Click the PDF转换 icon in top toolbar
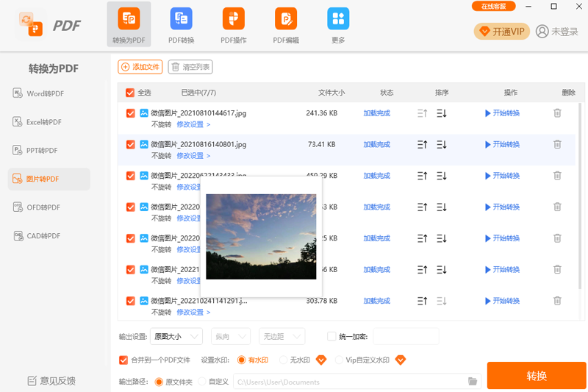588x392 pixels. (x=181, y=19)
